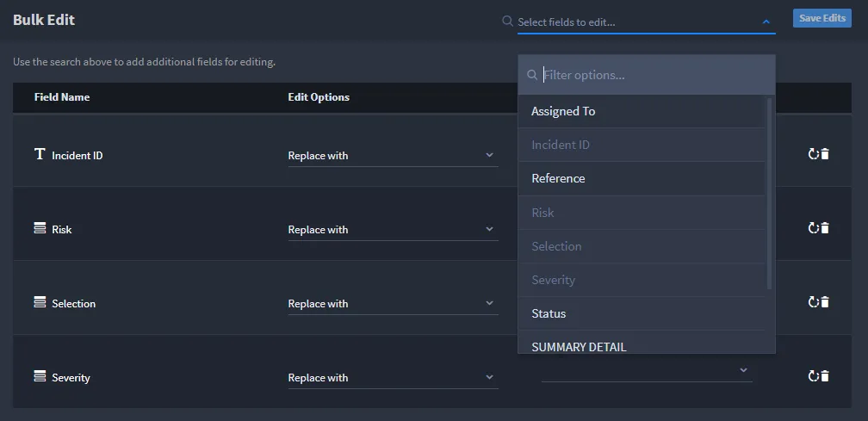Click the list-type icon beside Severity
The width and height of the screenshot is (868, 421).
point(40,376)
